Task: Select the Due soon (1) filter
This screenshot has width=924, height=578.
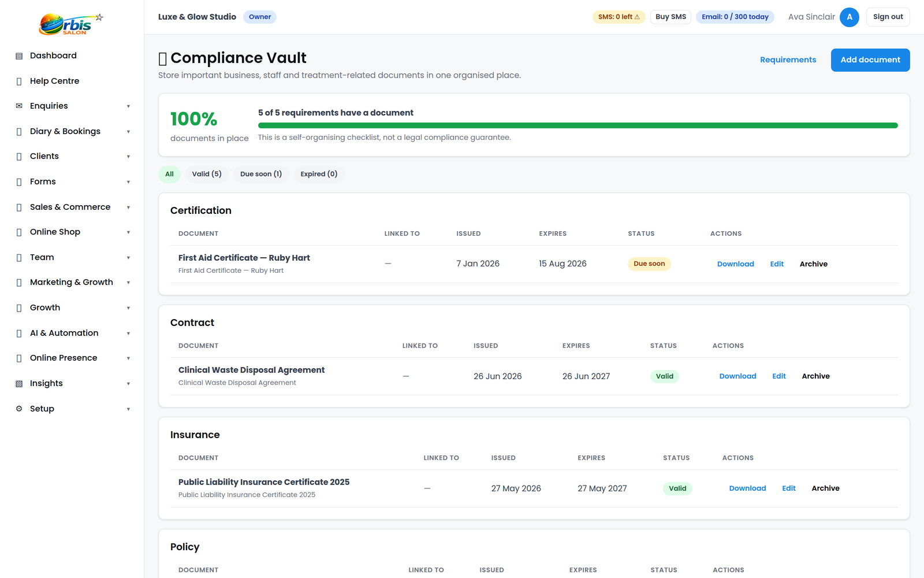Action: 261,174
